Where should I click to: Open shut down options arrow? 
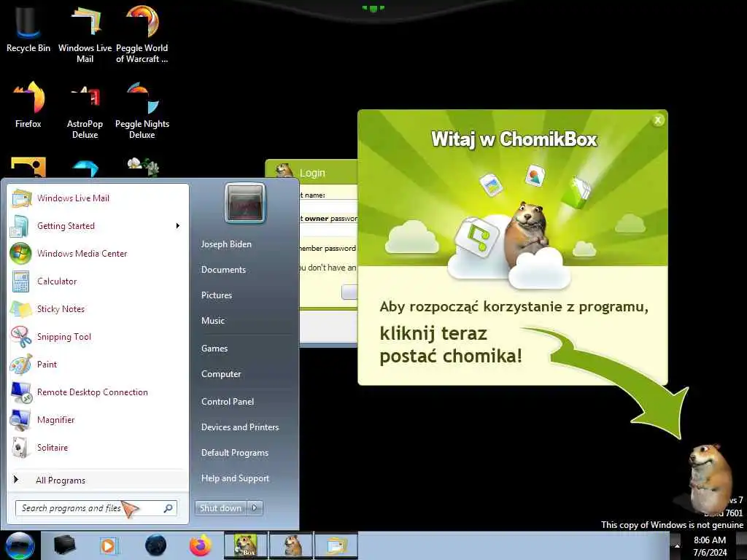click(x=255, y=508)
